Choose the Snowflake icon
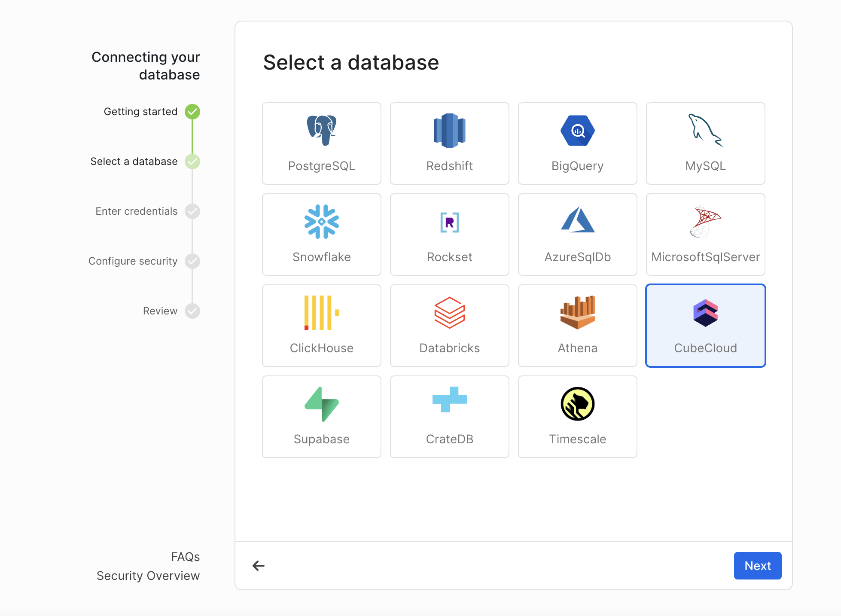Image resolution: width=841 pixels, height=616 pixels. [321, 222]
